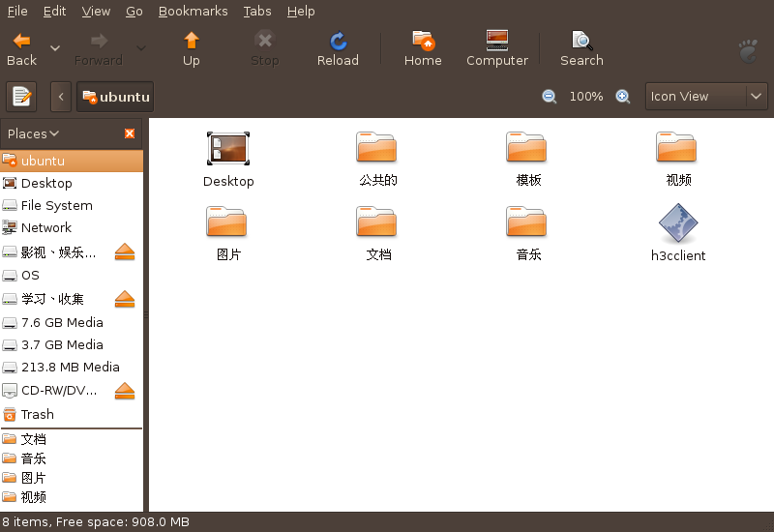Screen dimensions: 774x532
Task: Click the Forward arrow button
Action: (x=99, y=49)
